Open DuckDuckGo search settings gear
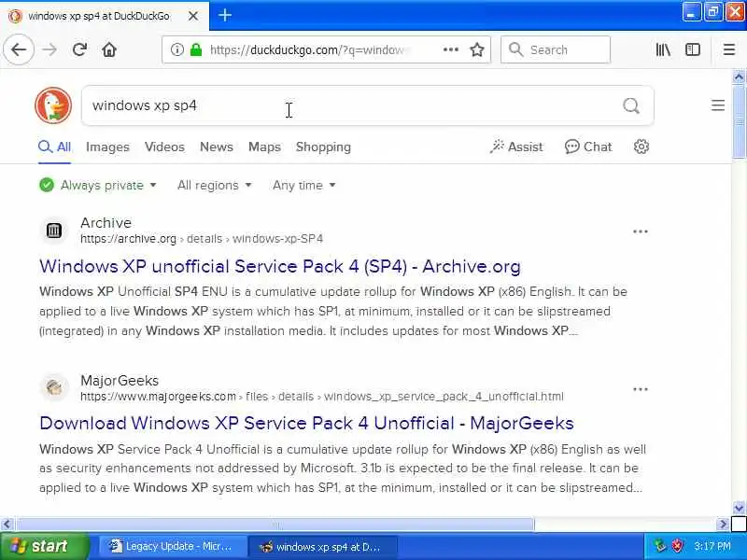 click(x=641, y=147)
